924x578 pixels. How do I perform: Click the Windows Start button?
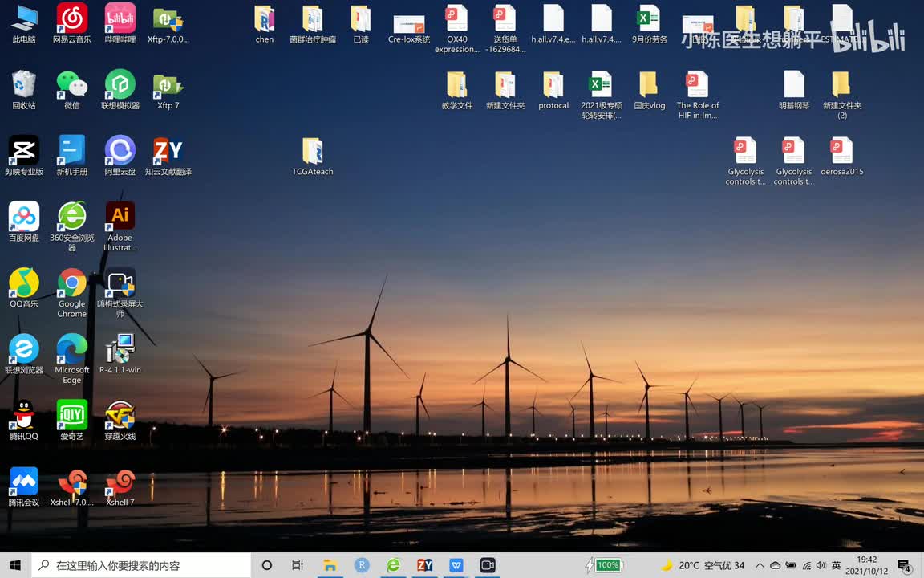15,565
